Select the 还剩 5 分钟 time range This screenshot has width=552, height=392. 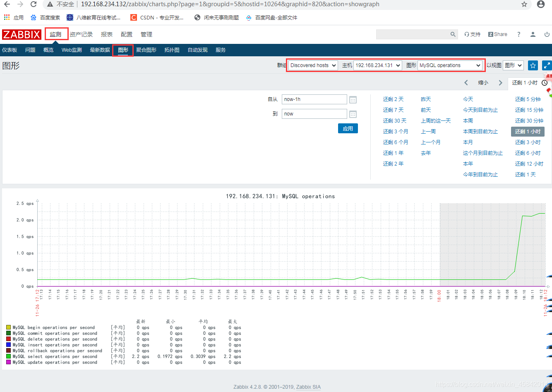[x=528, y=99]
